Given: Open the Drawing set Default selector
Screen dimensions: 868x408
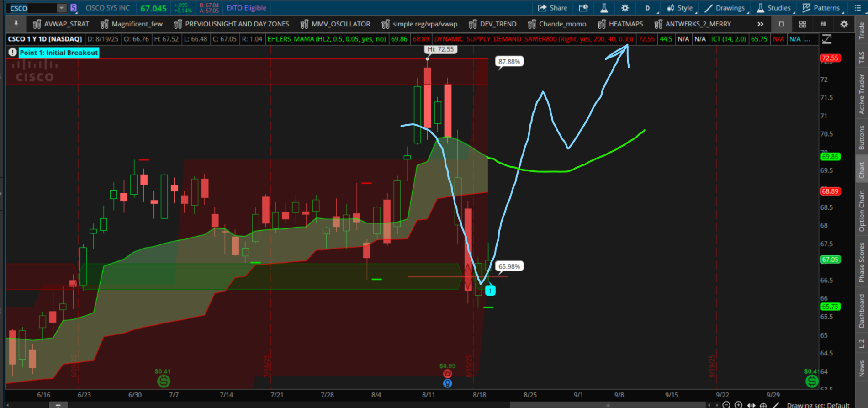Looking at the screenshot, I should coord(818,405).
